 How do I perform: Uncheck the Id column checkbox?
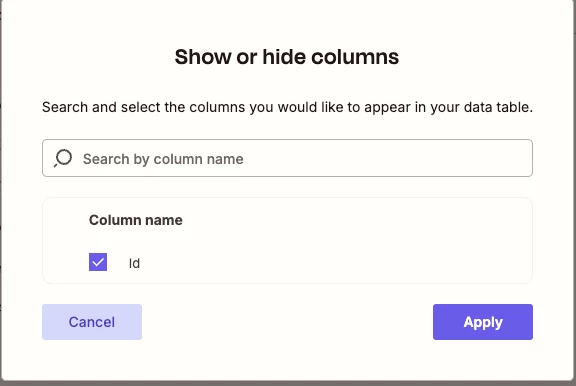(98, 262)
